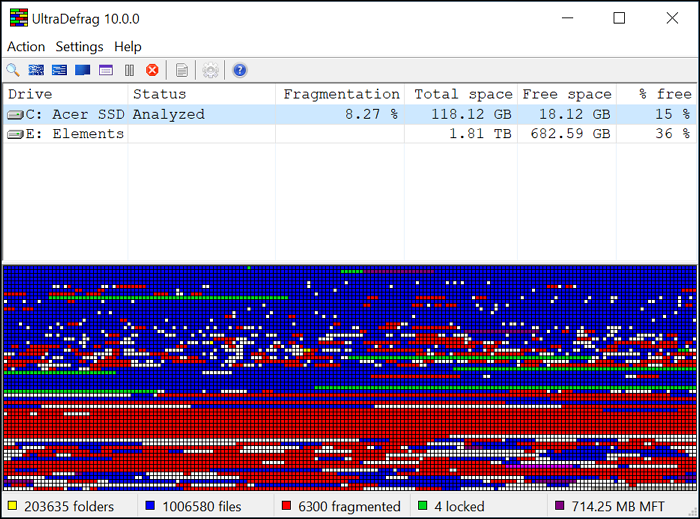Open the fragmentation report icon

[x=182, y=70]
